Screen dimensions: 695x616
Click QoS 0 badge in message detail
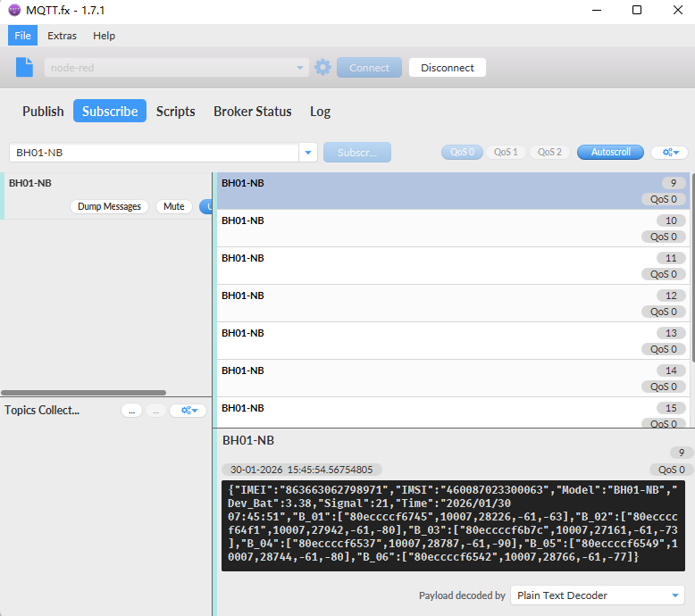click(x=671, y=470)
